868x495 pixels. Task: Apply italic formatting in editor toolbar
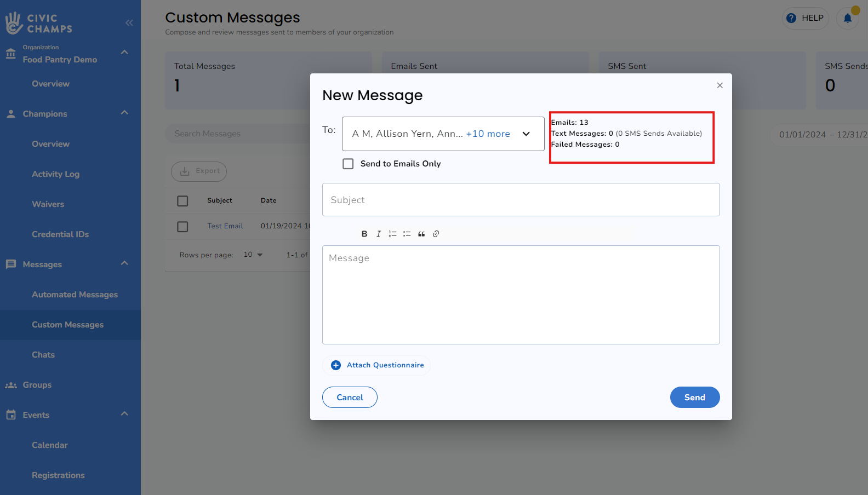(x=378, y=234)
